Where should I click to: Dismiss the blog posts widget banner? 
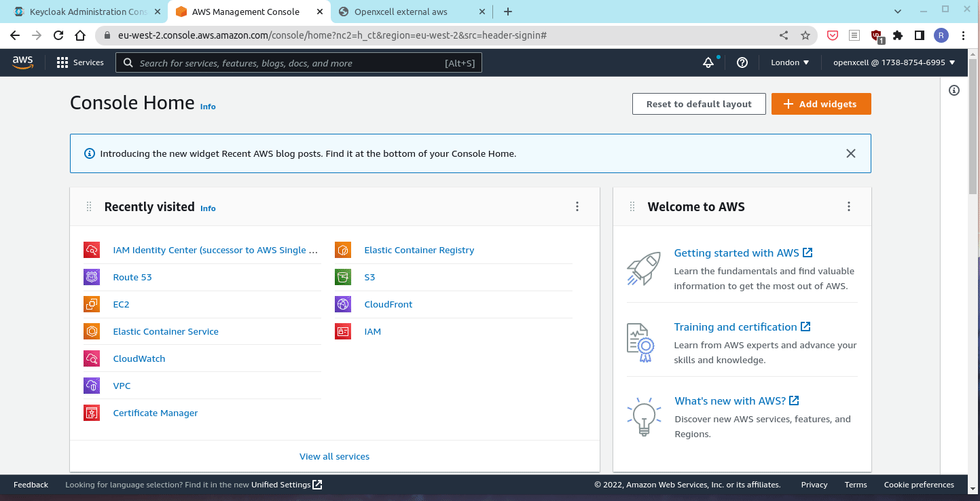[x=850, y=153]
